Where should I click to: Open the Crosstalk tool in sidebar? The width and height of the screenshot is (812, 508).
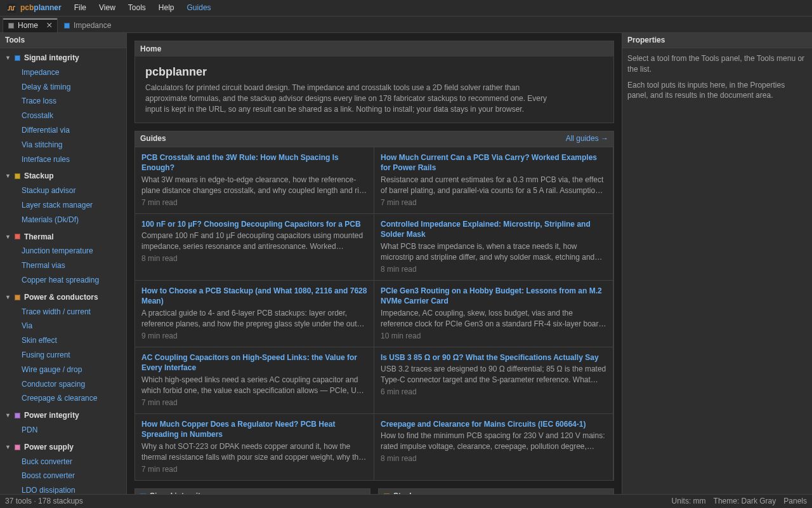point(37,116)
